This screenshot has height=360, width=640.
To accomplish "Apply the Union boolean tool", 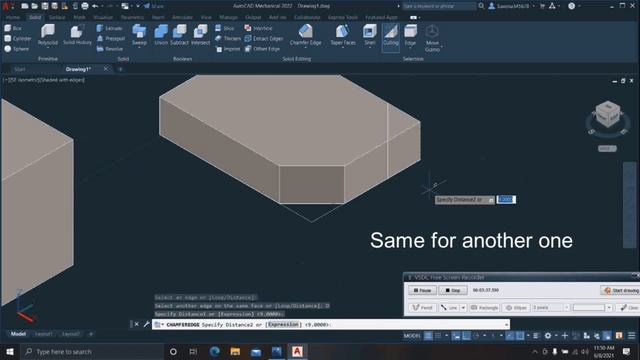I will click(161, 34).
